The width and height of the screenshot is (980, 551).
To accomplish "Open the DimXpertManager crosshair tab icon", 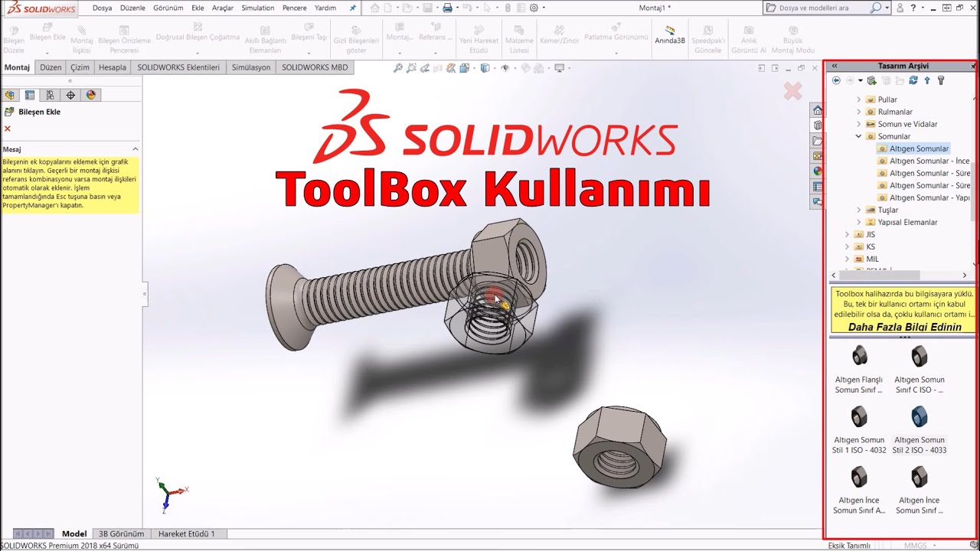I will point(70,95).
